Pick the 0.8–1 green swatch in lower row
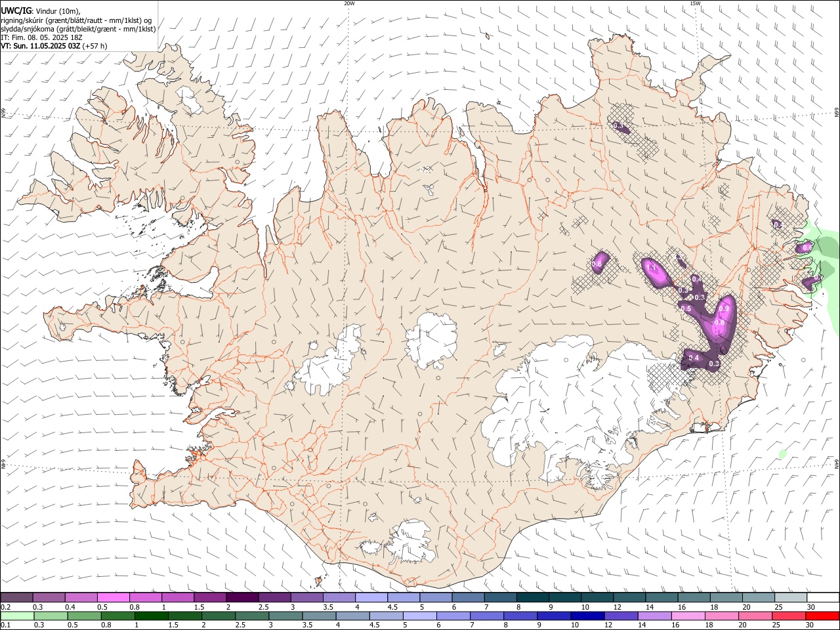840x630 pixels. [x=118, y=616]
